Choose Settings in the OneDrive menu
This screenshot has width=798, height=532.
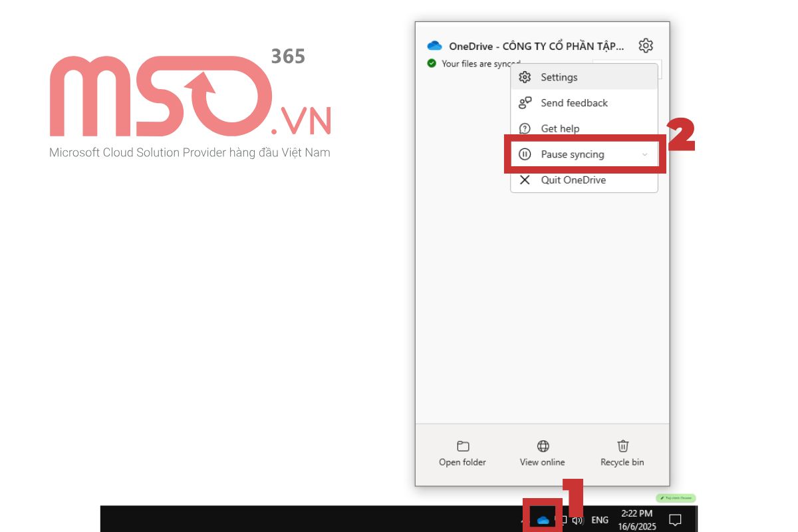click(584, 77)
